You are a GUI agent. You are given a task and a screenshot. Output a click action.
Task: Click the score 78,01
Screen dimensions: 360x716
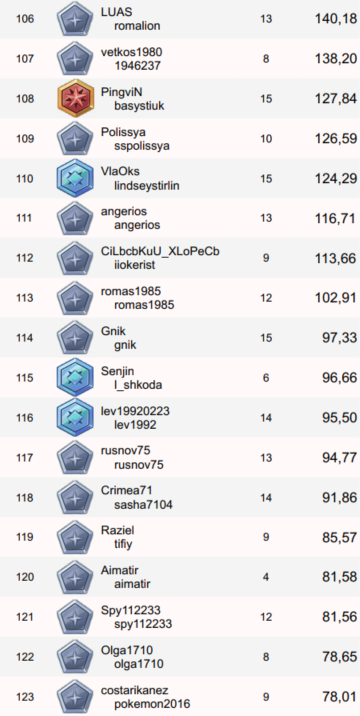[x=339, y=697]
